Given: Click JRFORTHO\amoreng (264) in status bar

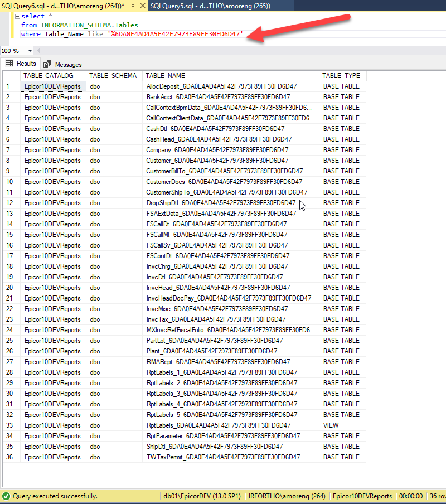Looking at the screenshot, I should coord(287,496).
